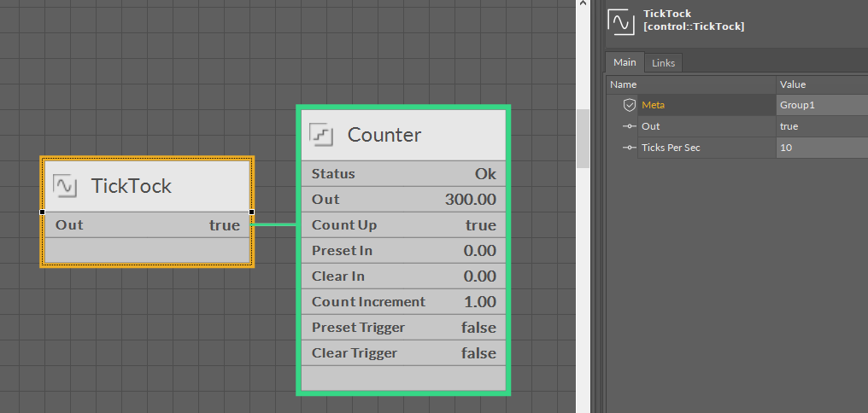Click the Out slot row on TickTock node
868x413 pixels.
pyautogui.click(x=147, y=225)
